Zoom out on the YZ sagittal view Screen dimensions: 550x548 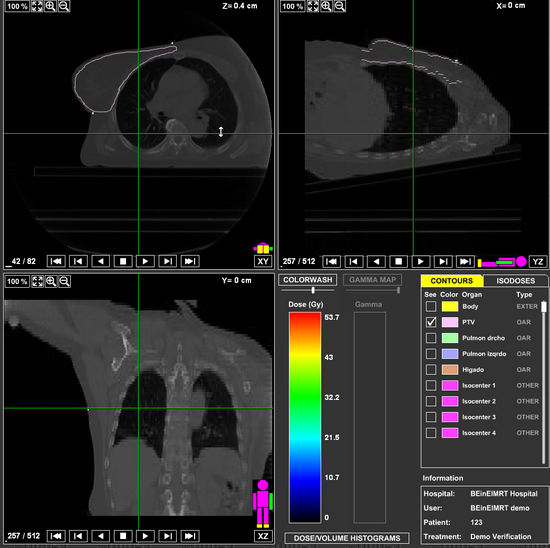[x=340, y=6]
